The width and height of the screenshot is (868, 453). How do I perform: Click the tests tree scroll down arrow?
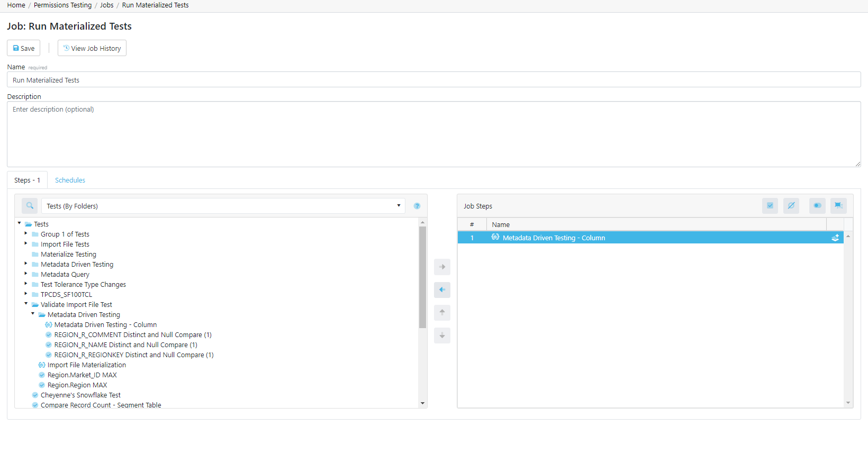tap(422, 403)
